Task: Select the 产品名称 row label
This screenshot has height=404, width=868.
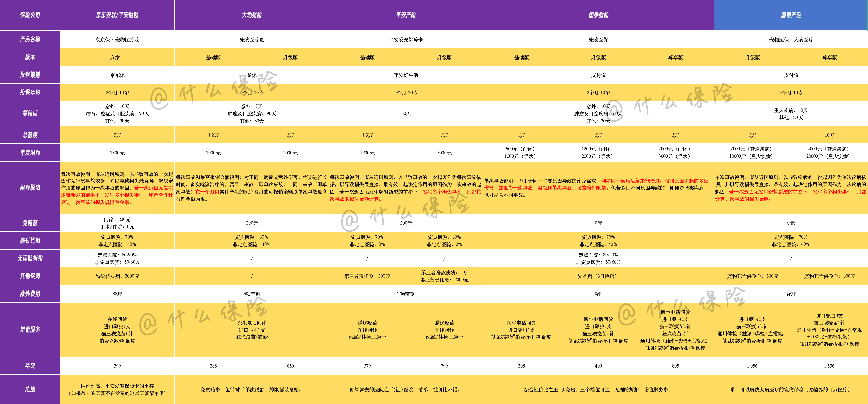Action: (x=30, y=39)
